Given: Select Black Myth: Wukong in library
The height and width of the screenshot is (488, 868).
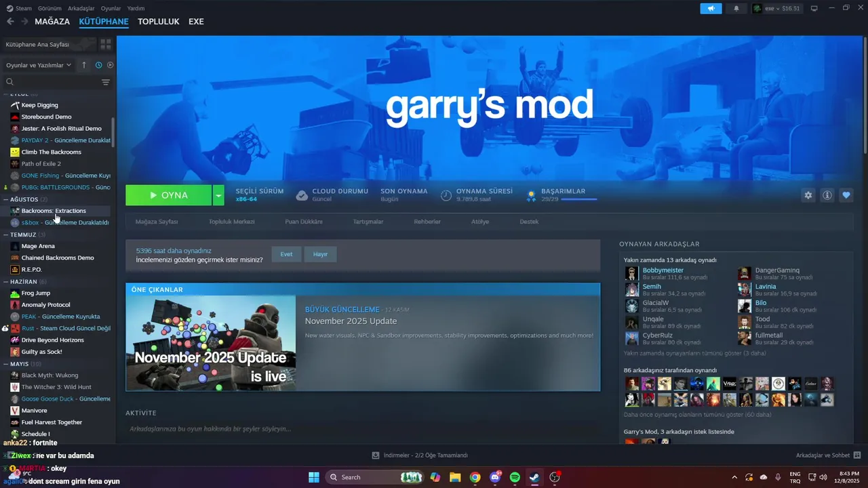Looking at the screenshot, I should coord(50,375).
